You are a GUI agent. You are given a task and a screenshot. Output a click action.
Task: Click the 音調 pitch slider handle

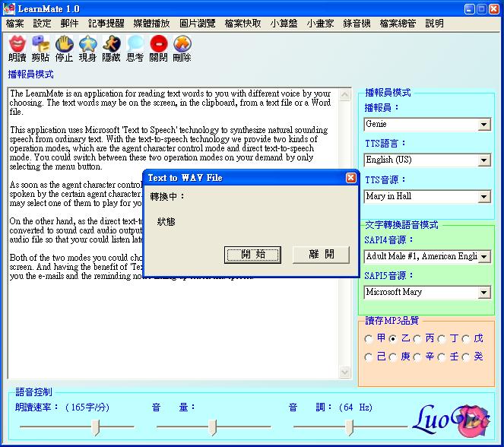coord(350,427)
